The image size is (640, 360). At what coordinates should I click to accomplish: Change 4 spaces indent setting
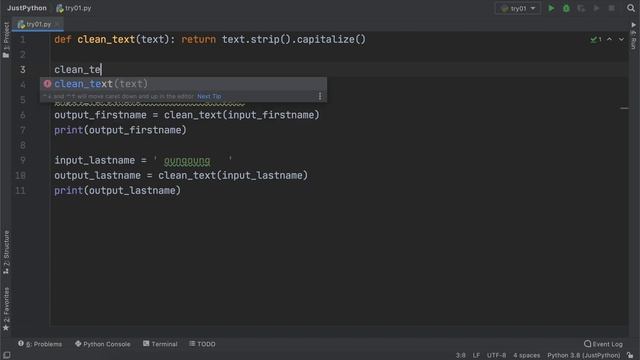527,356
